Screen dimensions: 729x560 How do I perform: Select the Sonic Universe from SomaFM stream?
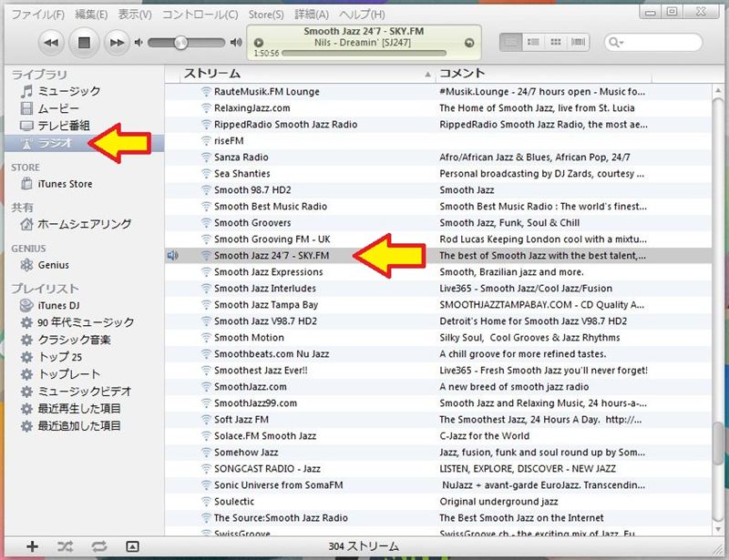coord(438,485)
